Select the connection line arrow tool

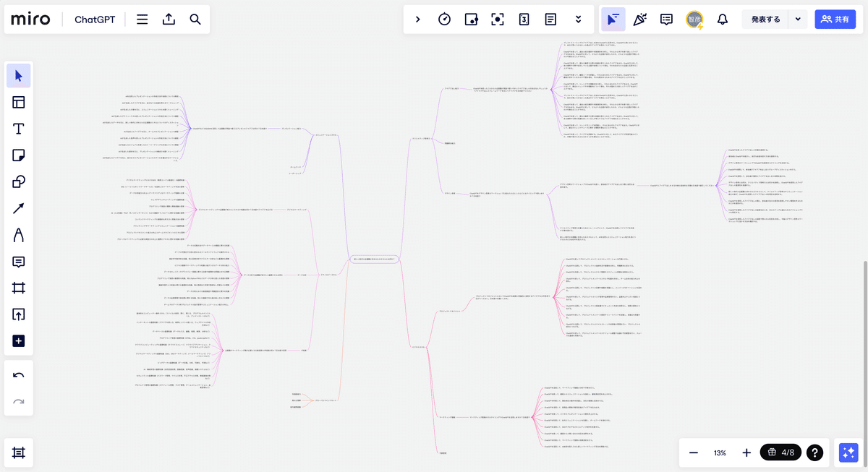[19, 208]
